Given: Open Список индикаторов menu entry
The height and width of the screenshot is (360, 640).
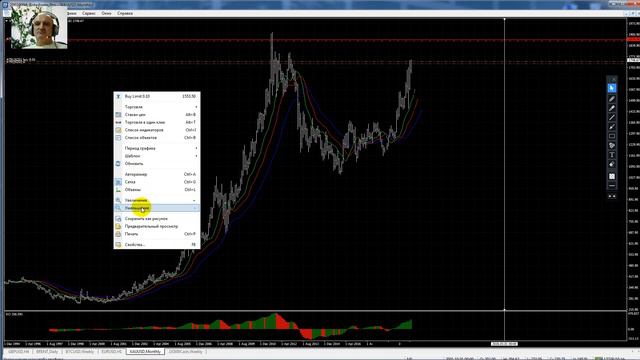Looking at the screenshot, I should (x=157, y=130).
